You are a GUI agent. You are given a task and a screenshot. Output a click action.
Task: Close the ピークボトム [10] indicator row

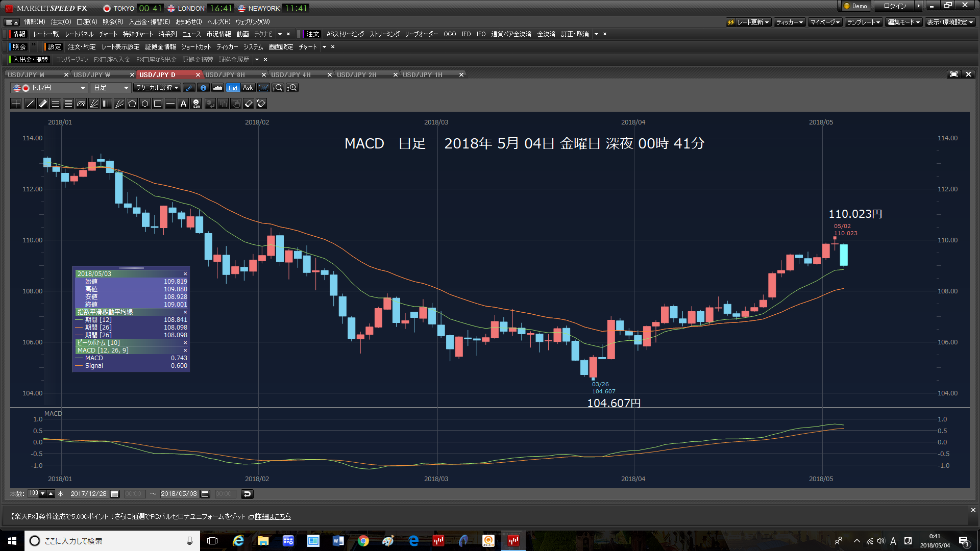pos(185,343)
